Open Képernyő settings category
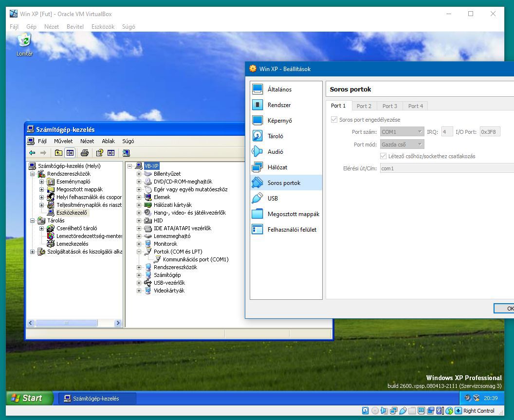 click(x=286, y=120)
